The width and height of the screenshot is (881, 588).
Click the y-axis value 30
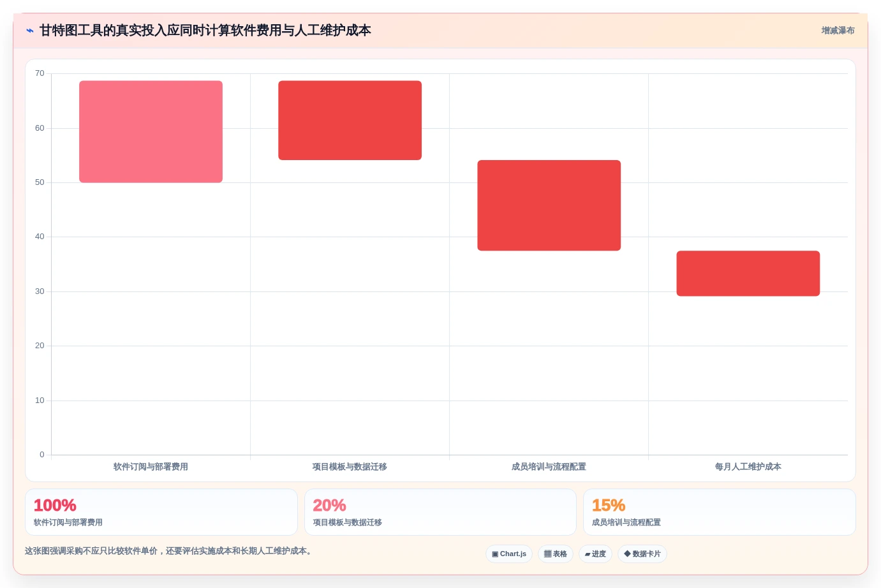pyautogui.click(x=40, y=291)
